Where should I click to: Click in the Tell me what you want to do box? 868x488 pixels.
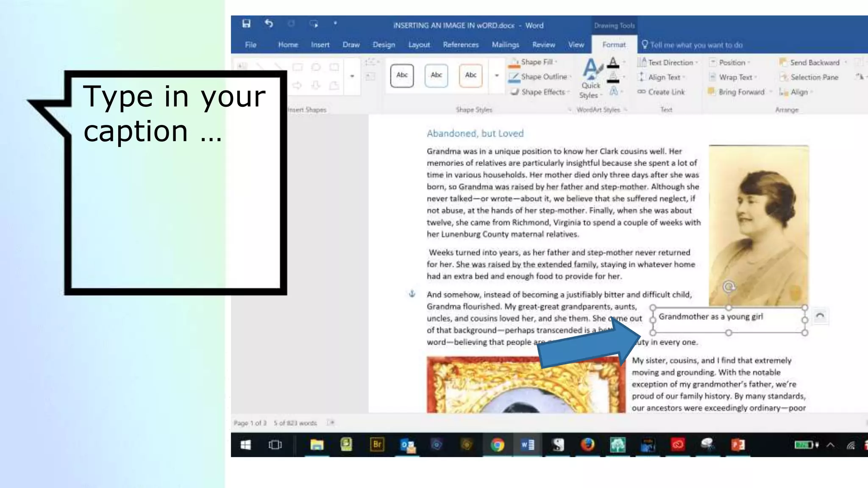point(696,45)
